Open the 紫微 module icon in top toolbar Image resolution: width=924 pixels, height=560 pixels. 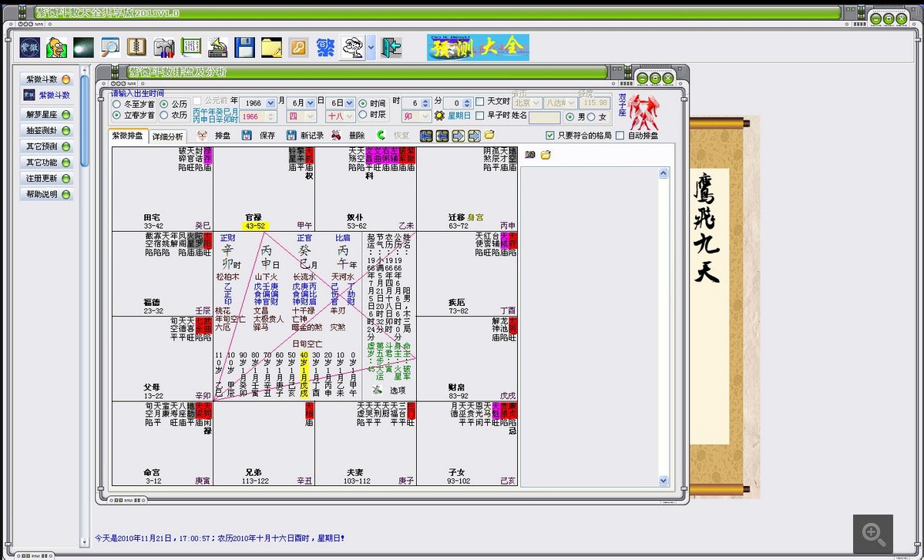(x=29, y=47)
